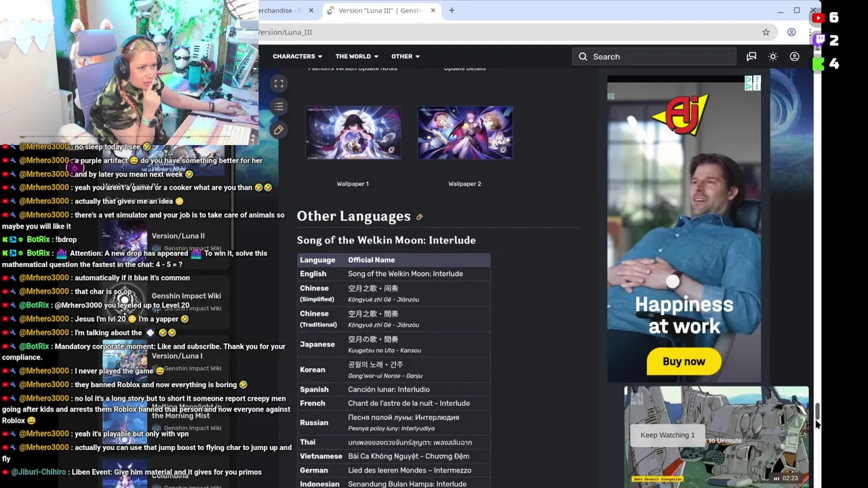Click the search magnifier icon
868x488 pixels.
tap(583, 56)
